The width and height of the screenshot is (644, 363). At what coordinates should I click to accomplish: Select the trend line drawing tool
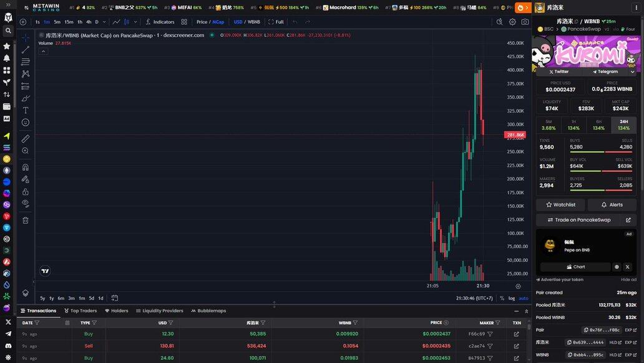point(26,49)
